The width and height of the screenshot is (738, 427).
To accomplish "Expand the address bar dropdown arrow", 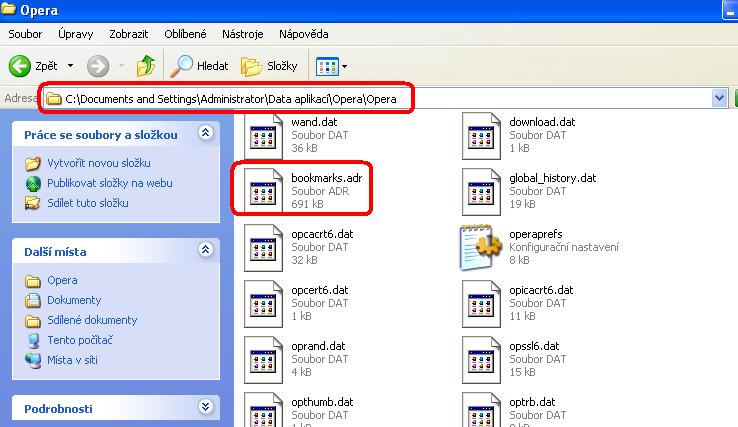I will coord(719,98).
